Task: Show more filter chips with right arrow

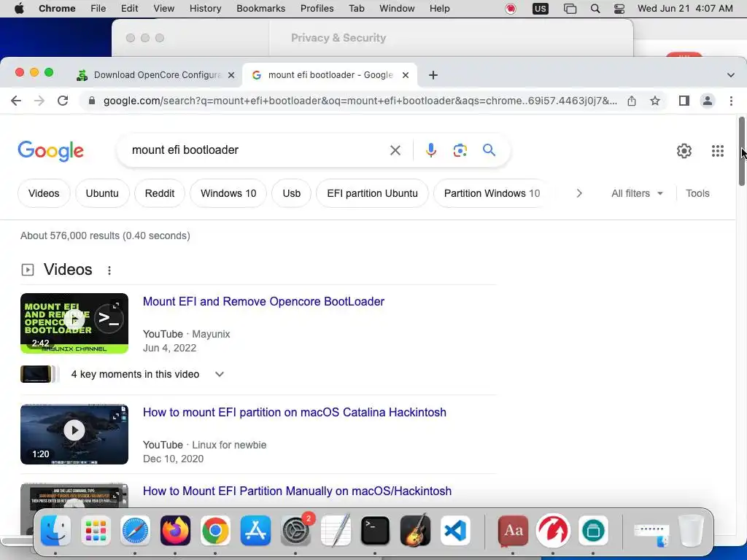Action: (x=578, y=193)
